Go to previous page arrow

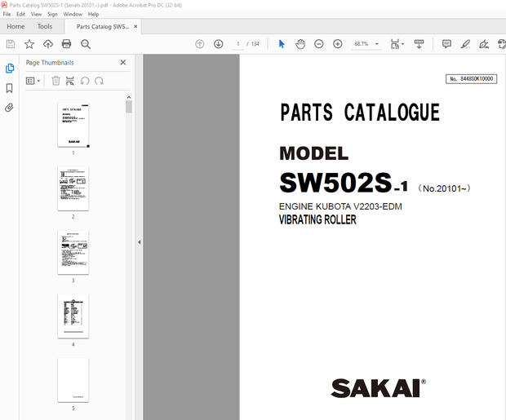click(200, 44)
